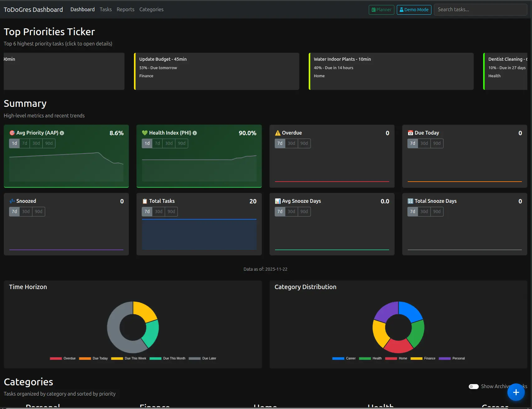
Task: Click the bar-chart icon on Total Snooze Days card
Action: click(411, 201)
